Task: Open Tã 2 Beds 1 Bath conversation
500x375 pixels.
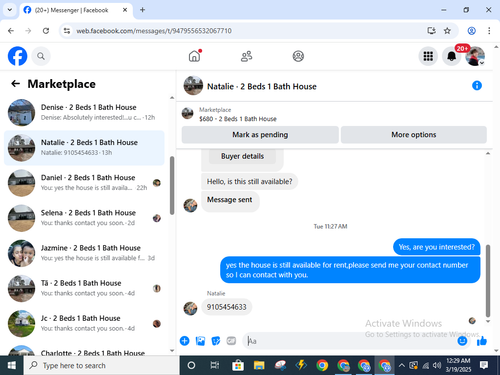Action: [84, 288]
